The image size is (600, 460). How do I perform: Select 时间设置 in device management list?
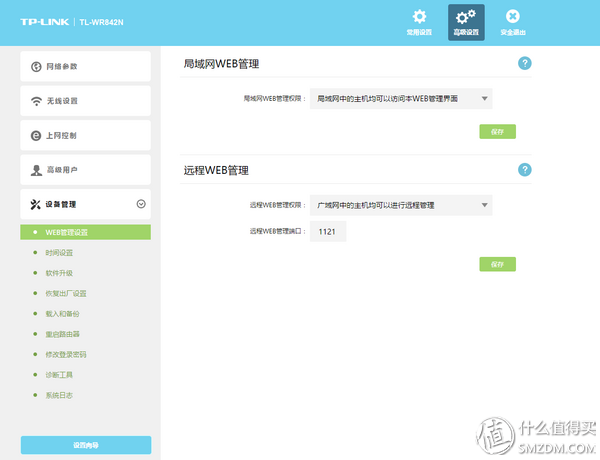(x=59, y=253)
